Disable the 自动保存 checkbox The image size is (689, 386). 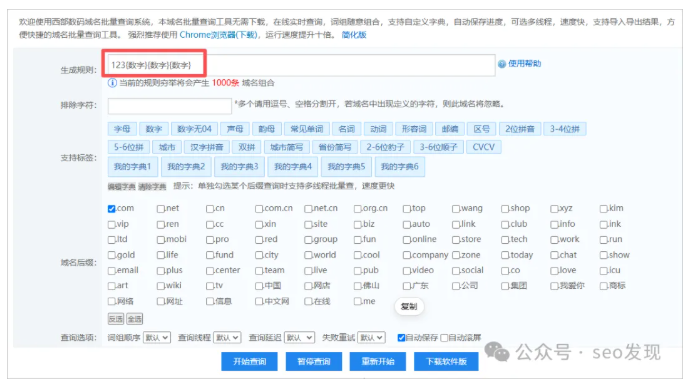tap(402, 338)
